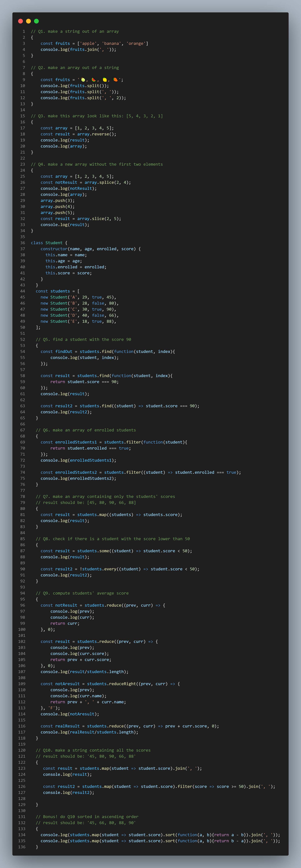Click the line 'const students = ['
The image size is (301, 868).
(x=58, y=291)
